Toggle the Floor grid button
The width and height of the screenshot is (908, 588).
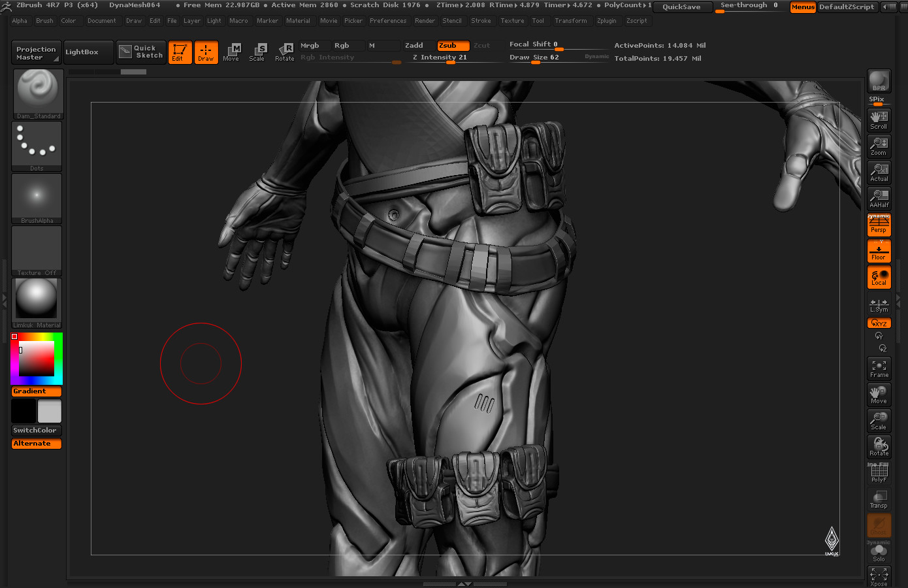click(879, 251)
